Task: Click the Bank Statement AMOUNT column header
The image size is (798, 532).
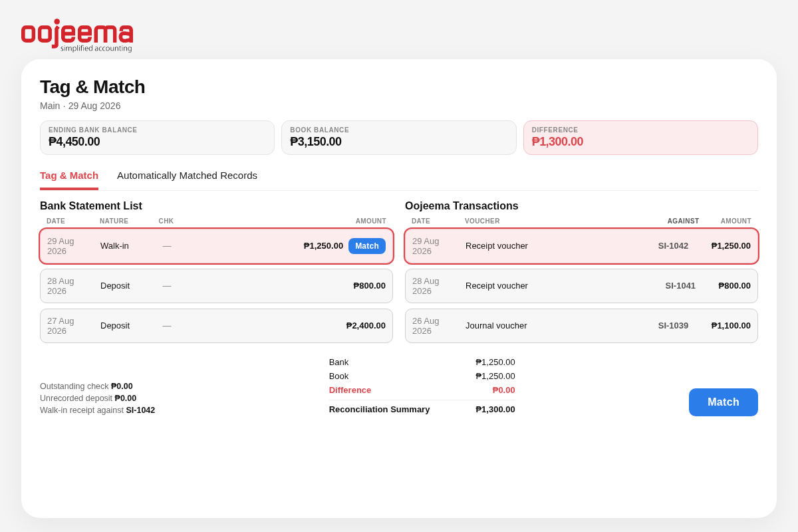Action: [370, 221]
